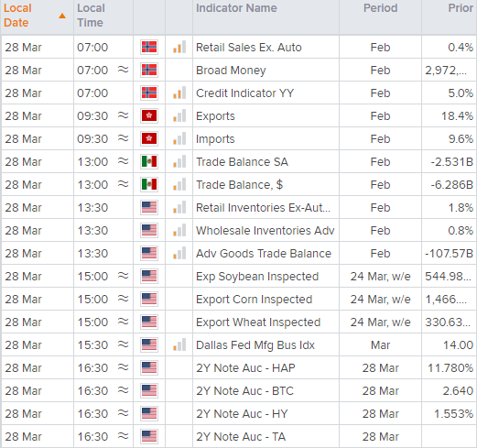Click the US flag beside 2Y Note Auc - TA
This screenshot has width=477, height=448.
tap(149, 437)
